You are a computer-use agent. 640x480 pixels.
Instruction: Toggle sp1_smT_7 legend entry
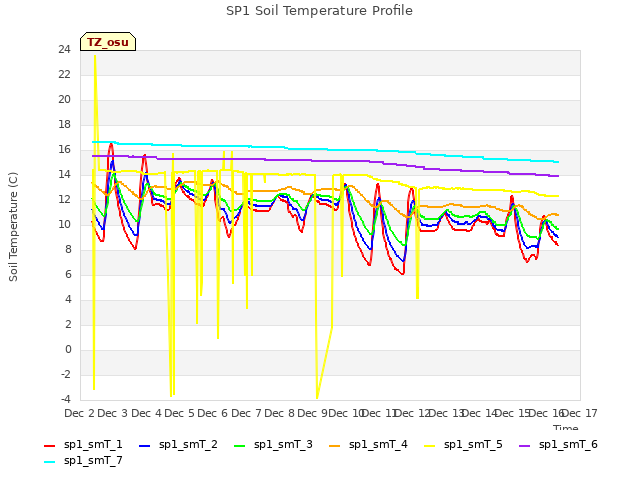click(x=83, y=460)
